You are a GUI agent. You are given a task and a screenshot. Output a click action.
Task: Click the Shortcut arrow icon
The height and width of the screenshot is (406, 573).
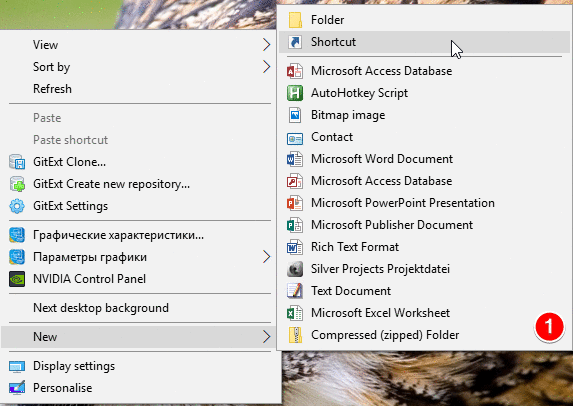(295, 42)
